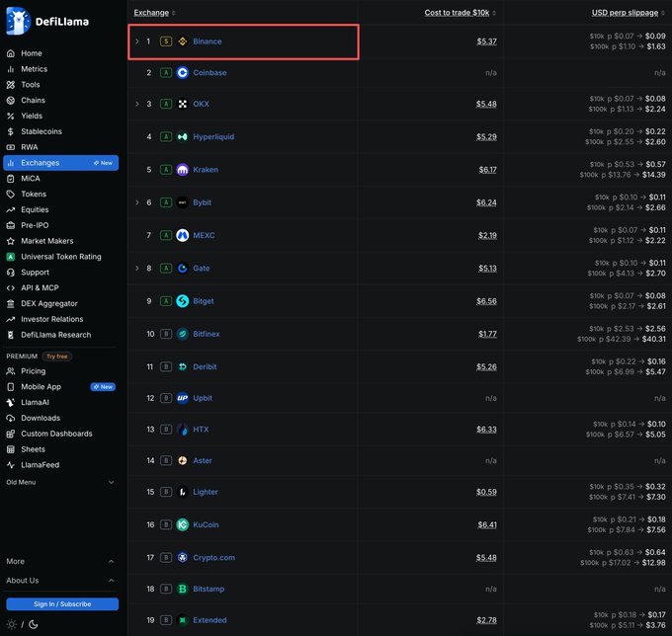The height and width of the screenshot is (636, 672).
Task: Switch to dark theme moon icon
Action: pos(34,624)
